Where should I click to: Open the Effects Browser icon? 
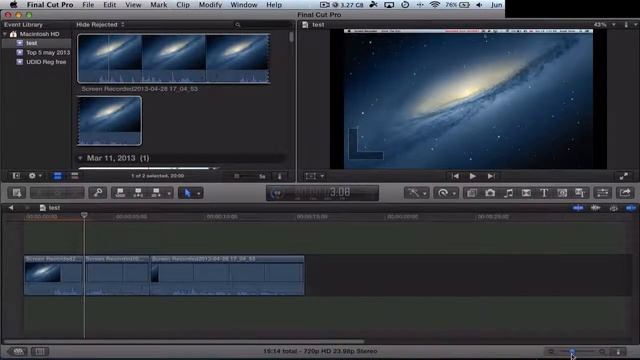tap(472, 193)
